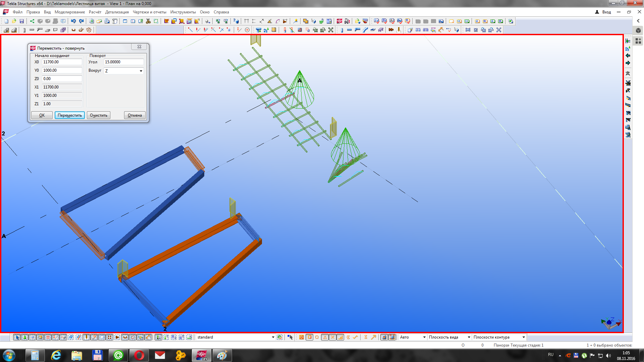
Task: Click the Угол rotation angle field
Action: click(x=123, y=62)
